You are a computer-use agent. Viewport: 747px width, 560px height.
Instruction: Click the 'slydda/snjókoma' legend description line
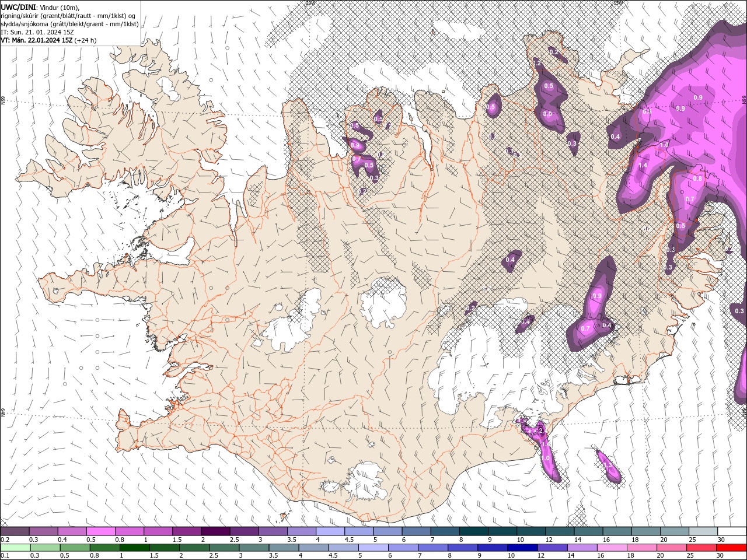click(x=70, y=24)
